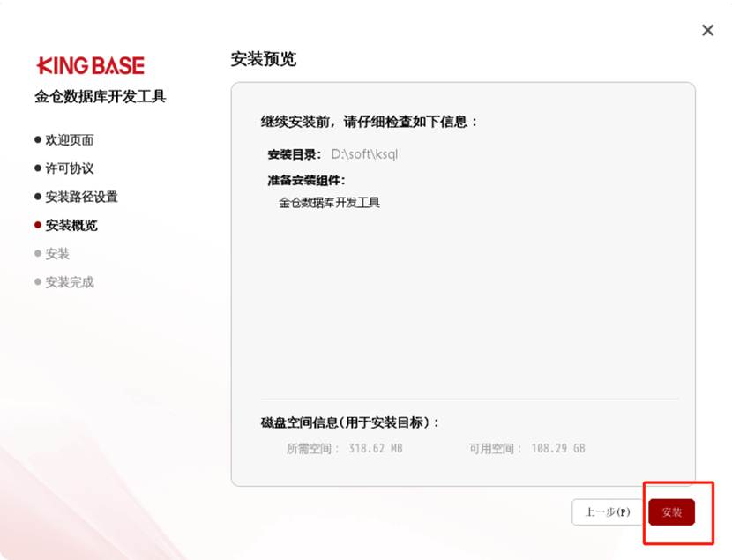732x560 pixels.
Task: Select the 许可协议 step in sidebar
Action: 69,168
